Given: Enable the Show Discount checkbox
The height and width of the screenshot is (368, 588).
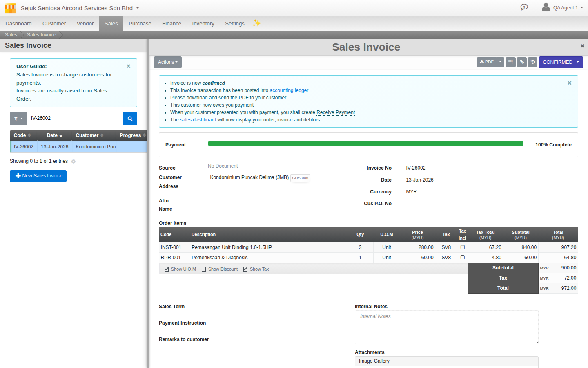Looking at the screenshot, I should click(x=204, y=269).
